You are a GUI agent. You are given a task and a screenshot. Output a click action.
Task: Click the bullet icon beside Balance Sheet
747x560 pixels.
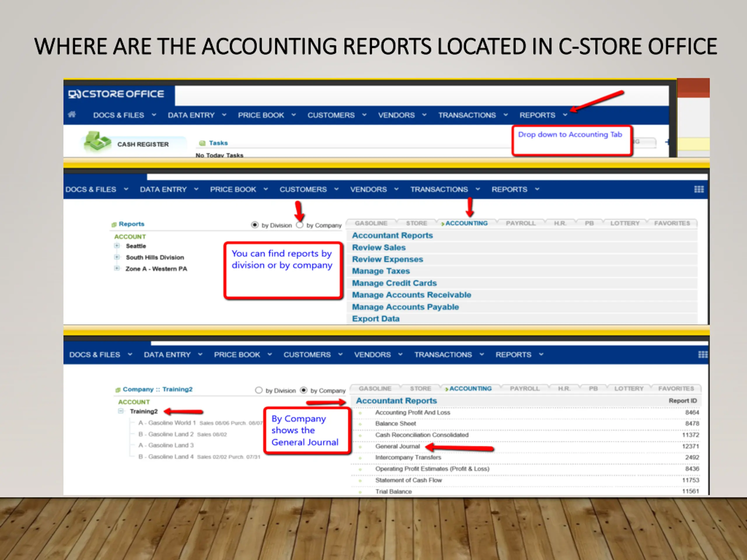[360, 424]
